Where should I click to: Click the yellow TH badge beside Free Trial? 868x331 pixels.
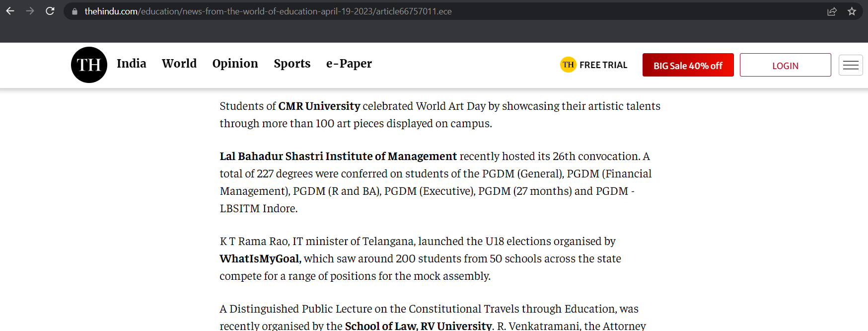(x=568, y=65)
